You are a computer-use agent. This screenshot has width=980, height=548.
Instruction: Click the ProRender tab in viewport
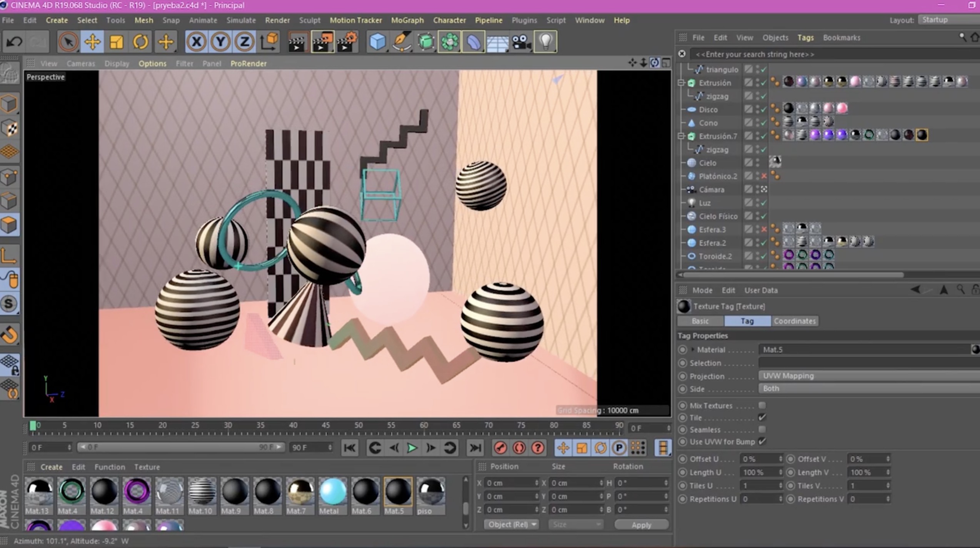(x=248, y=63)
